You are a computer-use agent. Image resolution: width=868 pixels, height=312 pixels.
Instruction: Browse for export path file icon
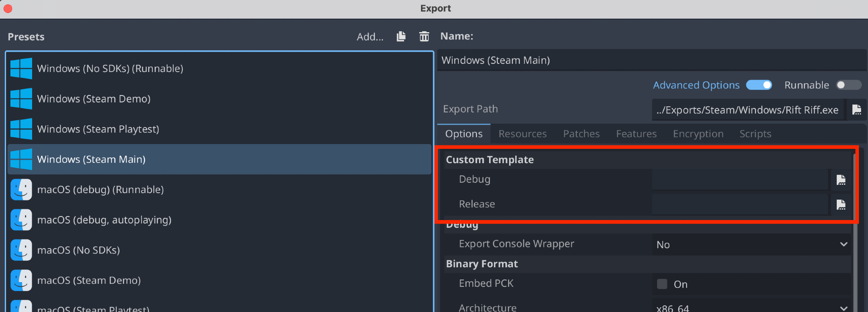pos(856,110)
